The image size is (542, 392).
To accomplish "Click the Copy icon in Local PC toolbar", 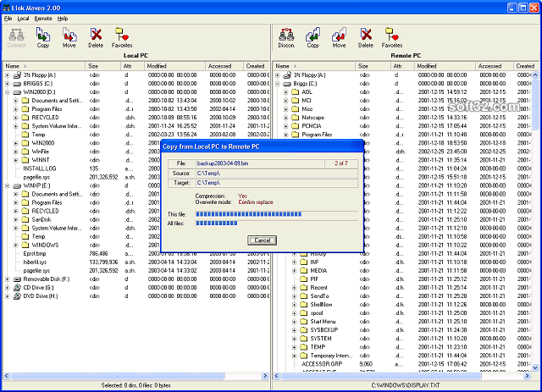I will [43, 38].
